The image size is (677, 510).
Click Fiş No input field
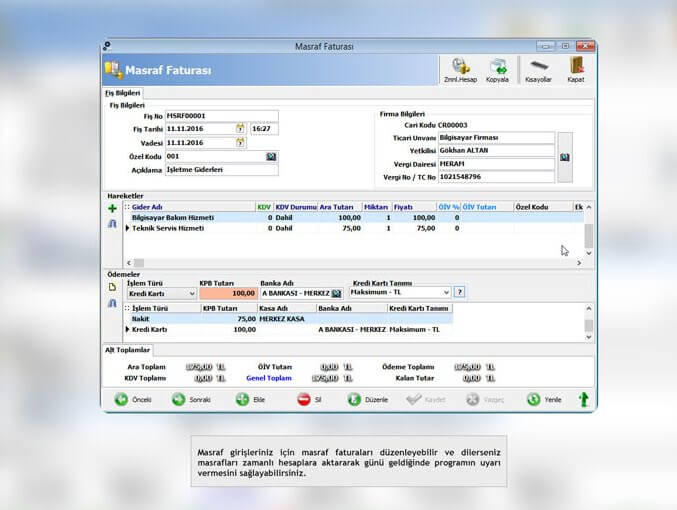point(222,116)
